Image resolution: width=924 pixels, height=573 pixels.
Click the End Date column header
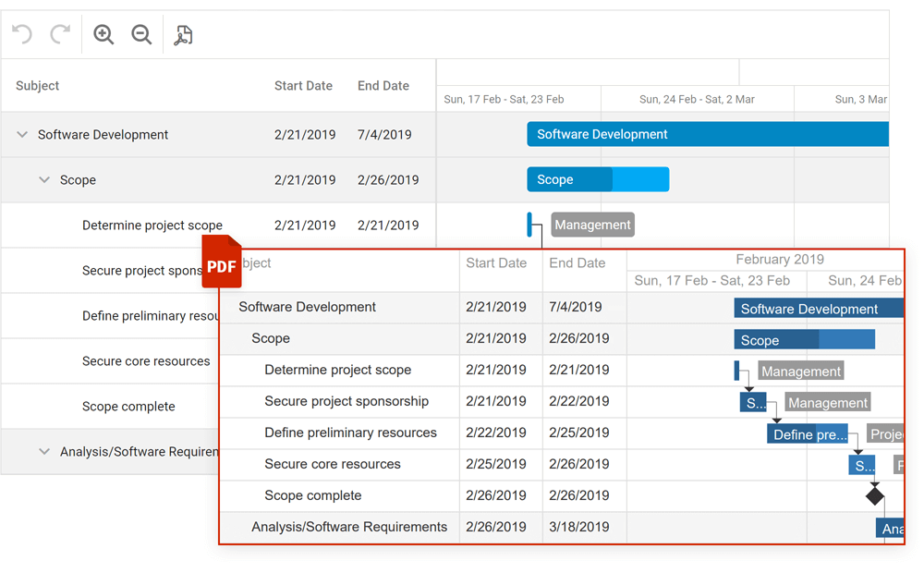[383, 85]
